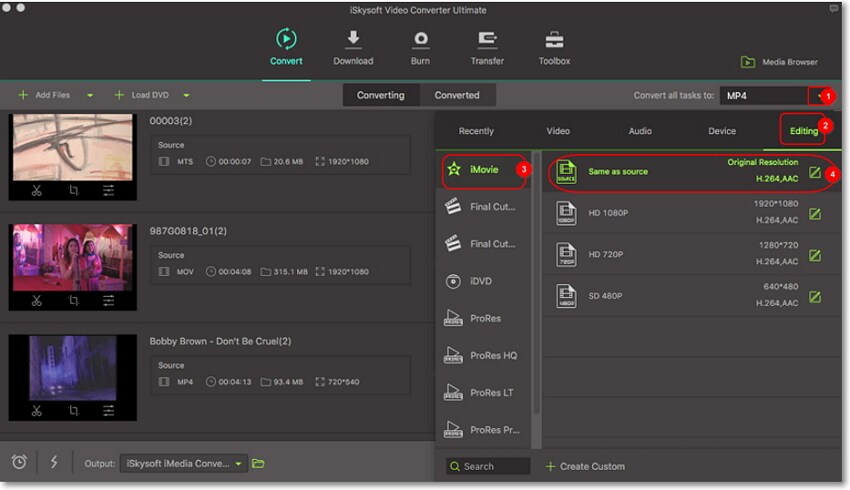This screenshot has width=850, height=490.
Task: Choose the SD 480P preset row
Action: tap(692, 296)
